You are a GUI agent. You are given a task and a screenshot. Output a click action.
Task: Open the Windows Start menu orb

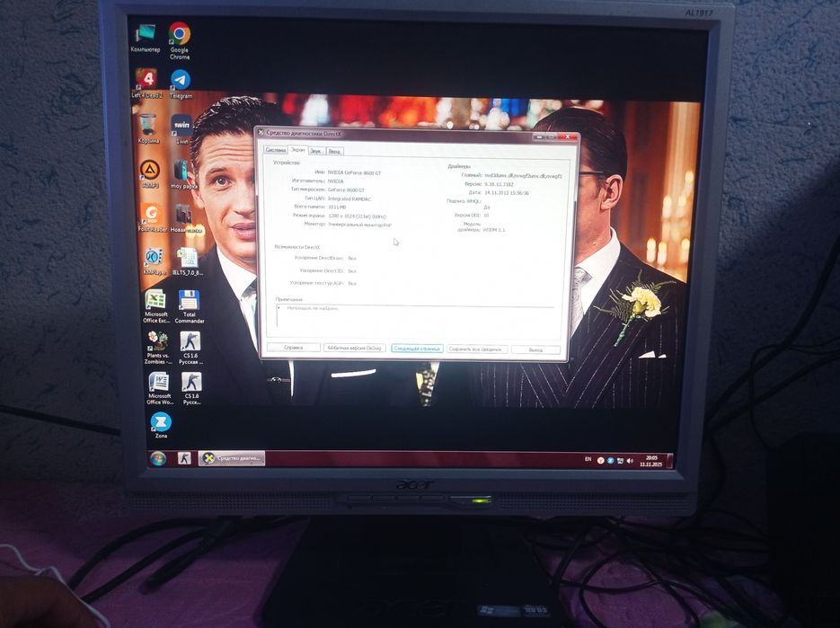[x=158, y=459]
